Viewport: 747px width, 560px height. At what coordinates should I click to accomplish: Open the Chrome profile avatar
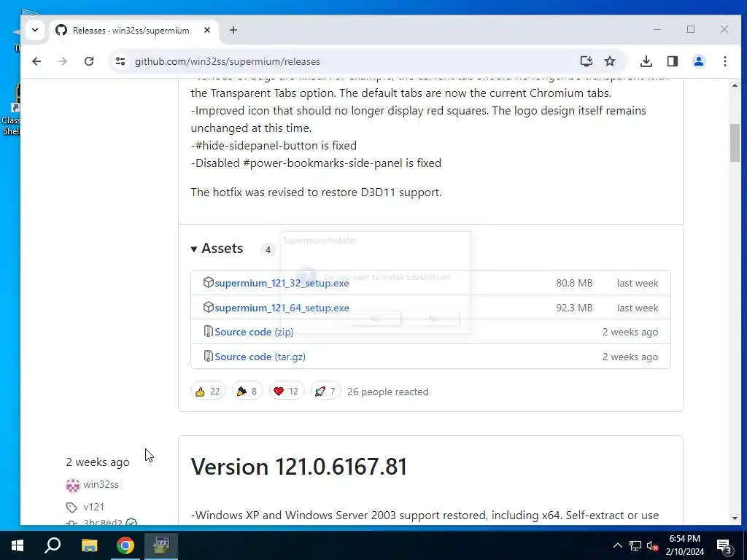[x=698, y=61]
